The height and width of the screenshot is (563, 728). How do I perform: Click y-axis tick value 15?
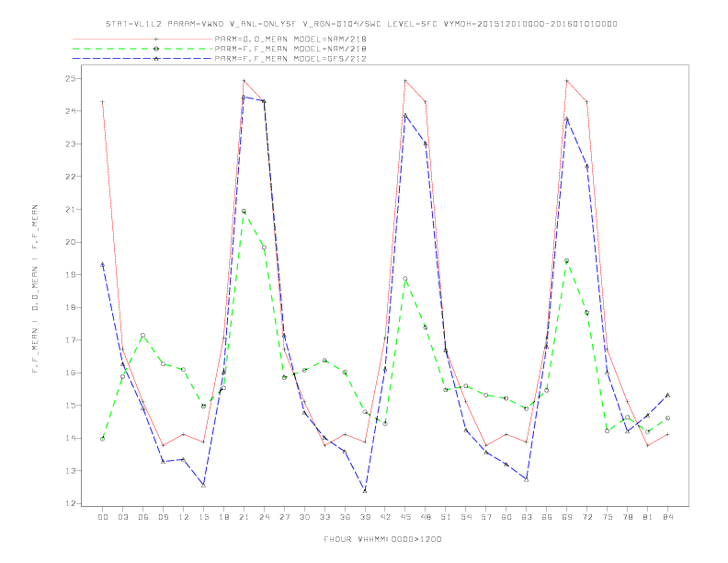(70, 406)
